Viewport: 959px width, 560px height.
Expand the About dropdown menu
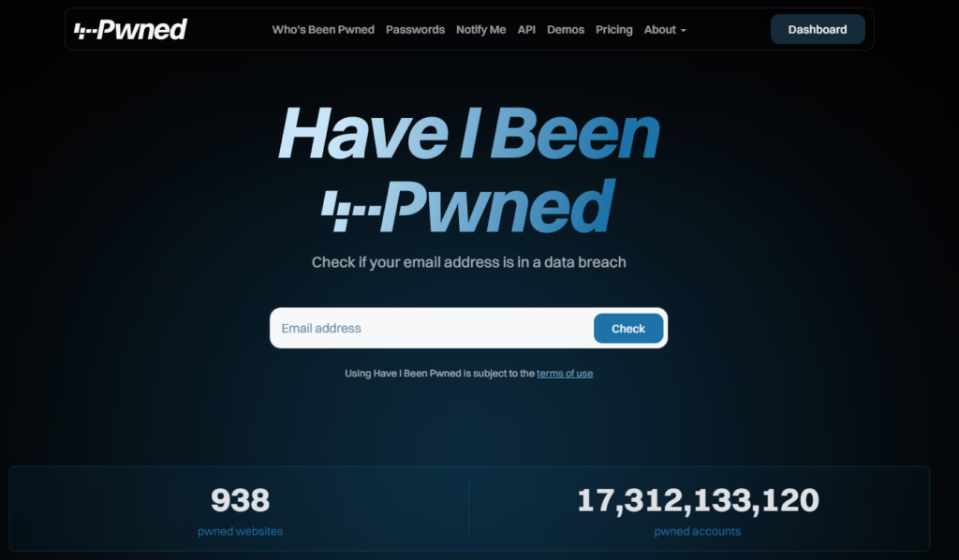665,29
